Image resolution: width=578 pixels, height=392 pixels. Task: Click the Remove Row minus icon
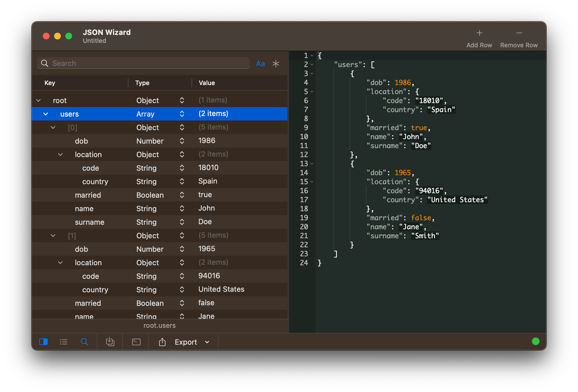(x=519, y=33)
